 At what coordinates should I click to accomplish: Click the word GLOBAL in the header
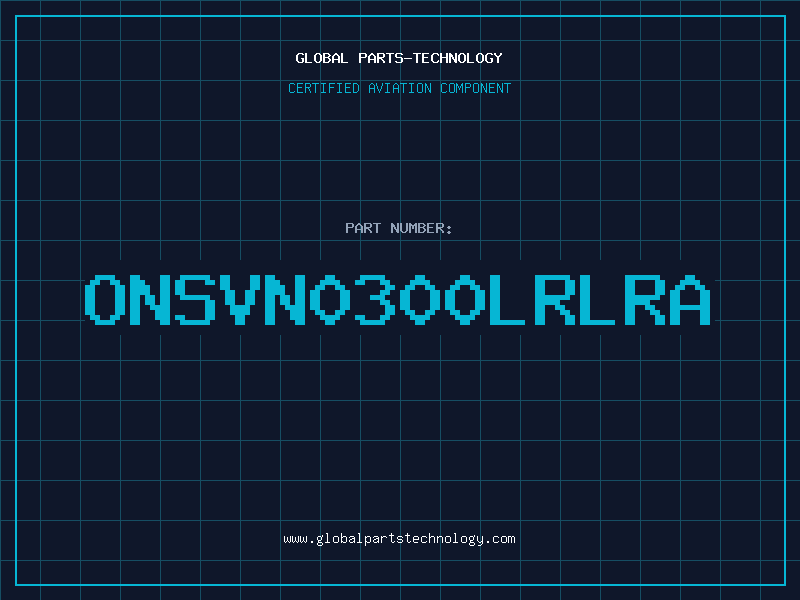pyautogui.click(x=321, y=58)
